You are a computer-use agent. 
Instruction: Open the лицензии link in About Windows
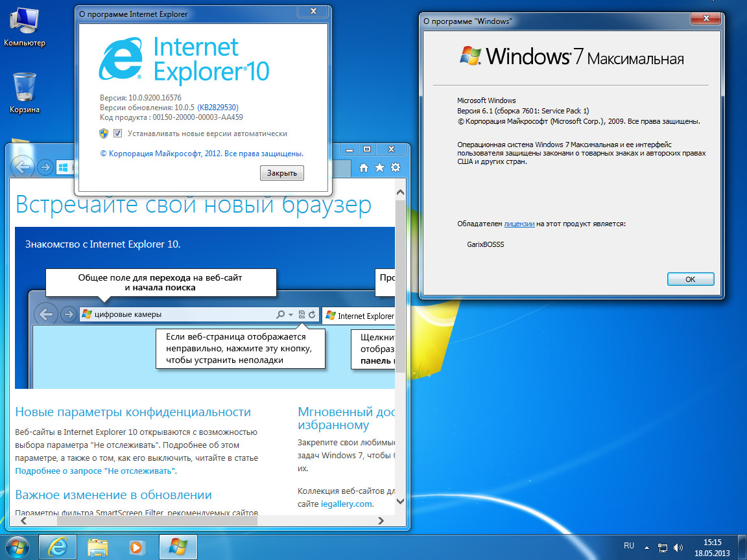(x=519, y=224)
